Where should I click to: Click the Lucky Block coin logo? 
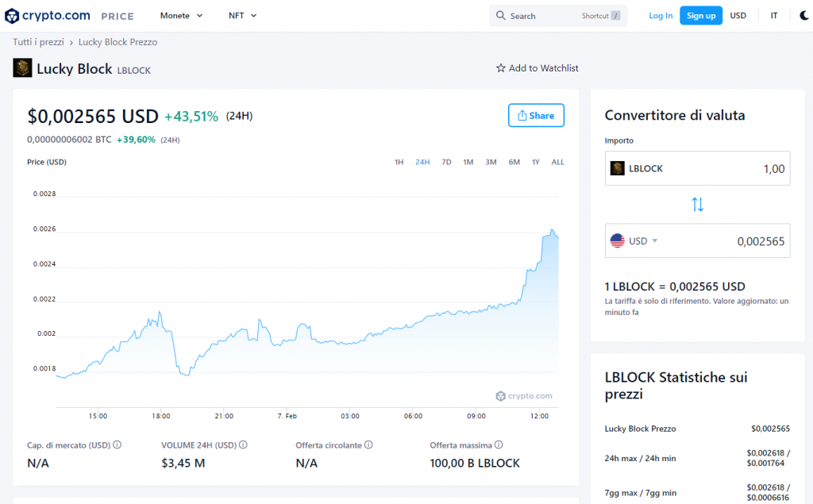(22, 68)
